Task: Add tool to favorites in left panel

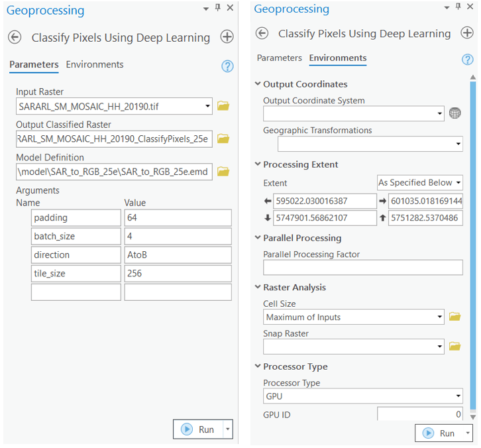Action: tap(227, 37)
